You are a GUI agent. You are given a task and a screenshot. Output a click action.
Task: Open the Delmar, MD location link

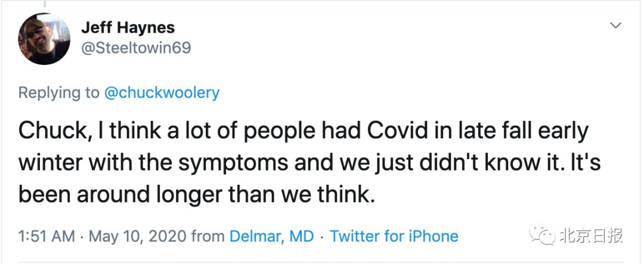pos(271,236)
